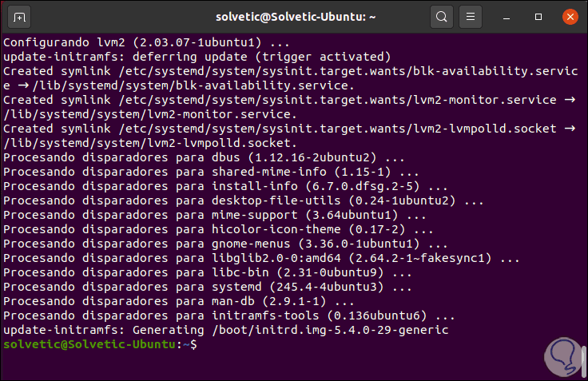The height and width of the screenshot is (381, 588).
Task: Click the systemd (245.4-4ubuntu3) line
Action: [x=208, y=287]
